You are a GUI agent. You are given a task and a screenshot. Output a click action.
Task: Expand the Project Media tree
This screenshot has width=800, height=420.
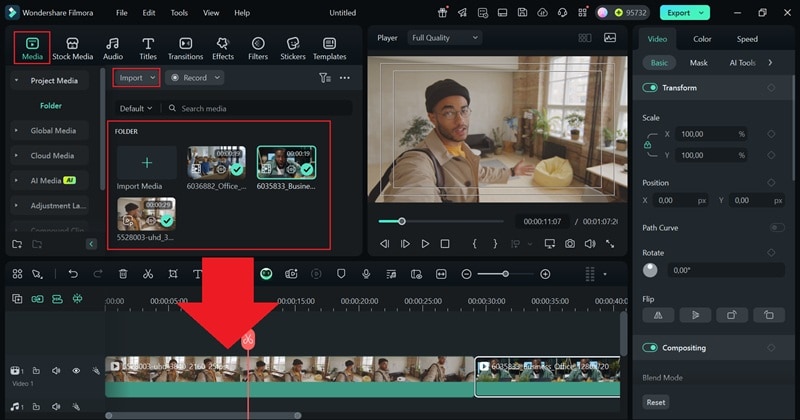tap(16, 81)
